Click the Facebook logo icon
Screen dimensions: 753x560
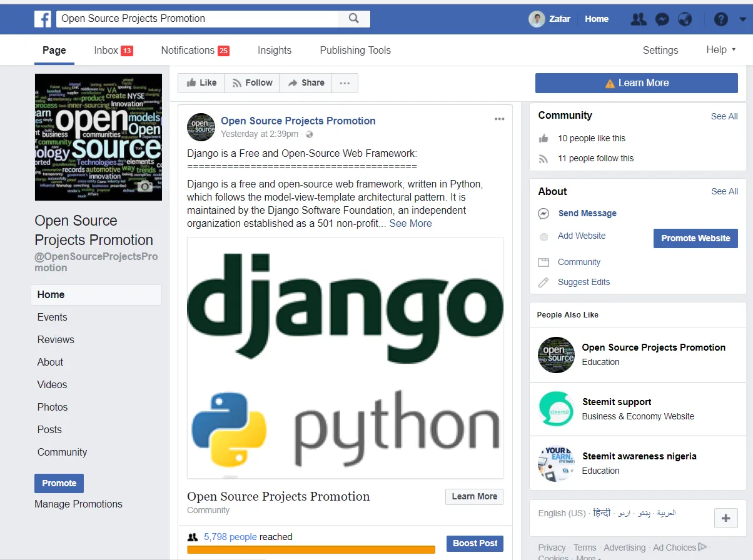[43, 19]
